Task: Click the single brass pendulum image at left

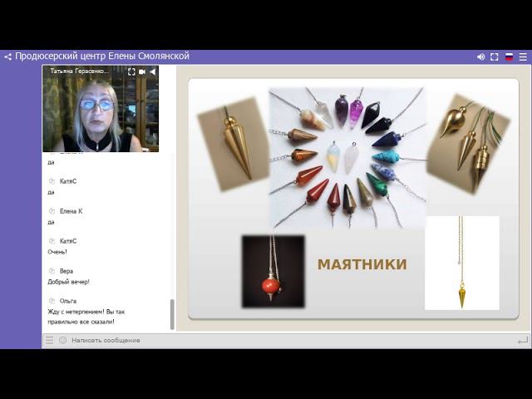Action: click(x=233, y=144)
